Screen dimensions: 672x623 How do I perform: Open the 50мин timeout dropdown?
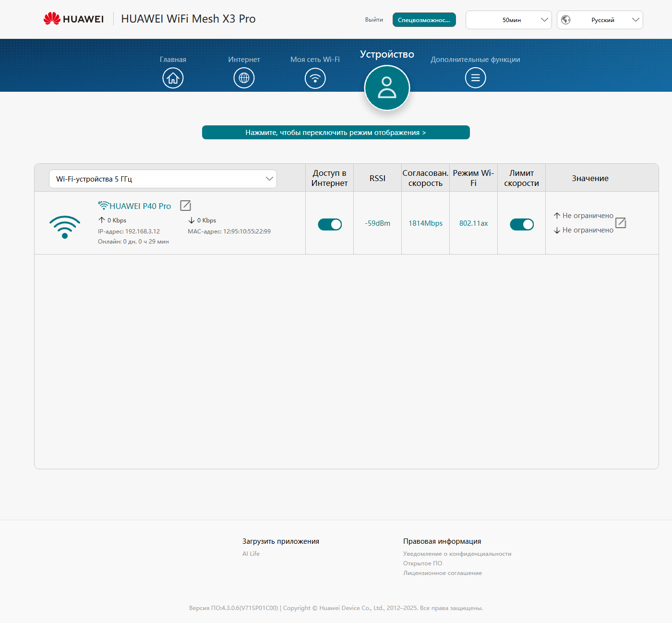[509, 20]
